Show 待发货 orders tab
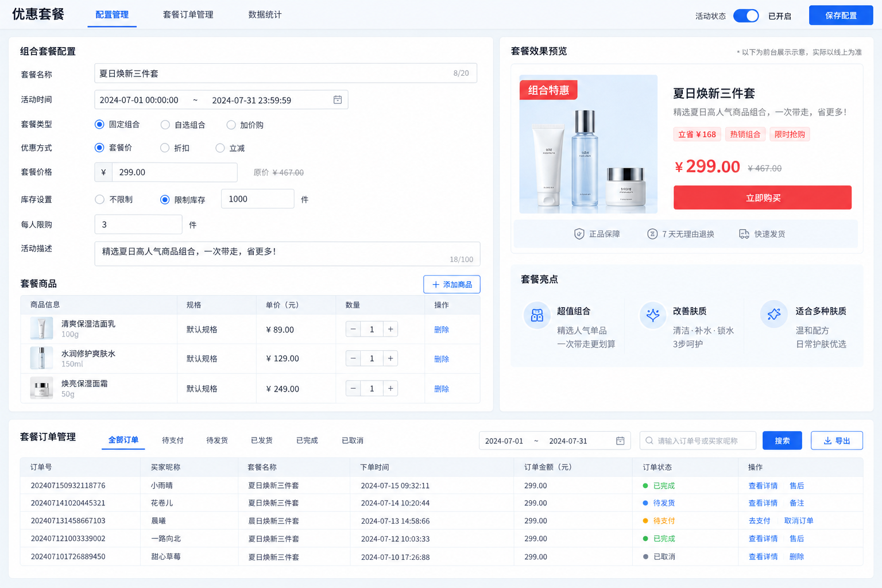 tap(217, 440)
